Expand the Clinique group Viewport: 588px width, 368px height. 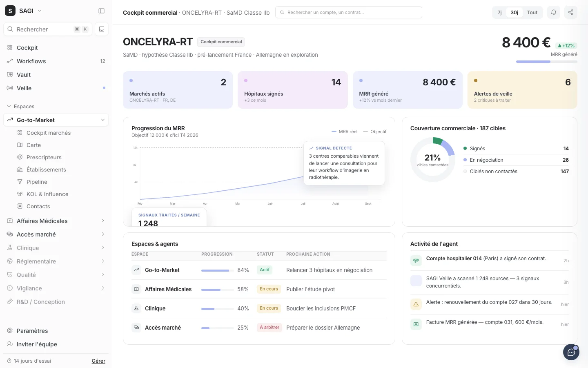pyautogui.click(x=56, y=248)
